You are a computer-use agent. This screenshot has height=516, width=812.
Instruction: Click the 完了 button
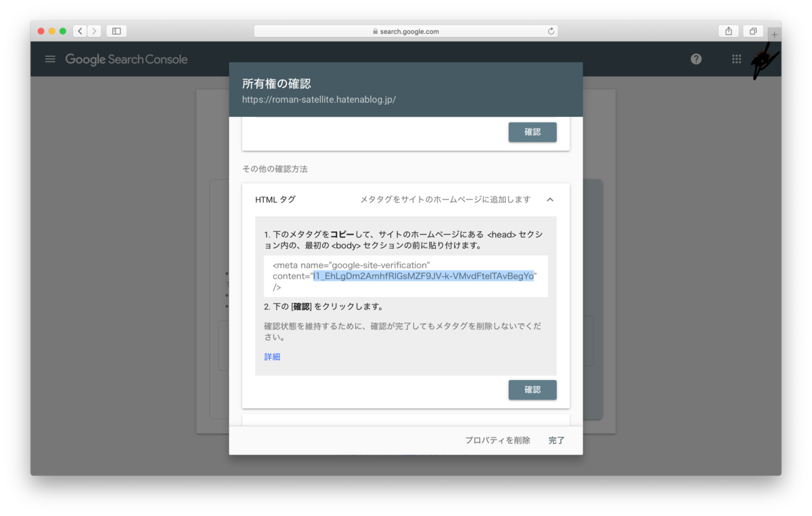tap(556, 440)
